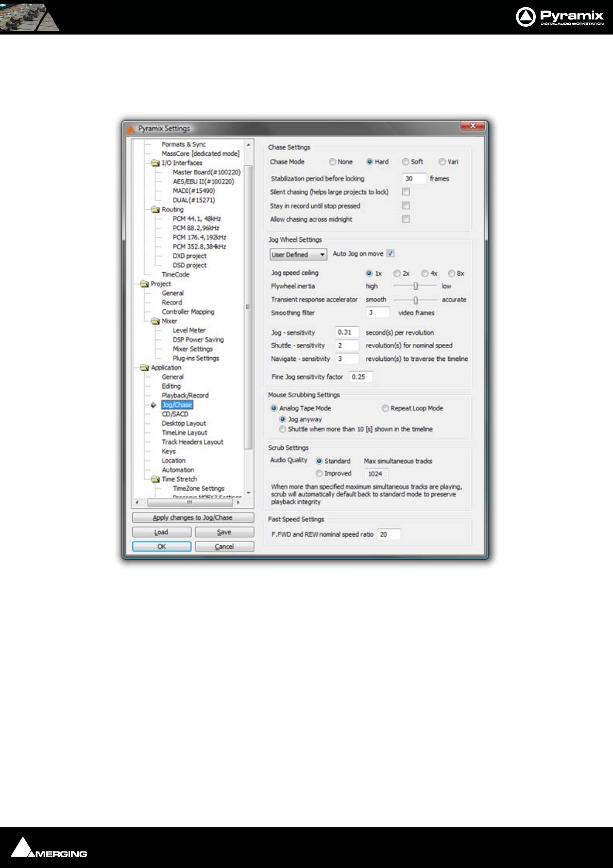Click the Navigate sensitivity field

(x=347, y=359)
